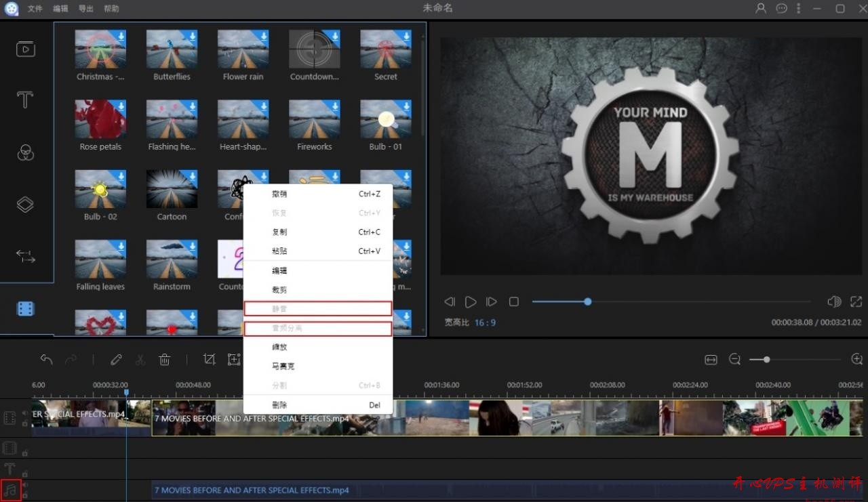The height and width of the screenshot is (502, 868).
Task: Adjust the timeline zoom slider
Action: (766, 360)
